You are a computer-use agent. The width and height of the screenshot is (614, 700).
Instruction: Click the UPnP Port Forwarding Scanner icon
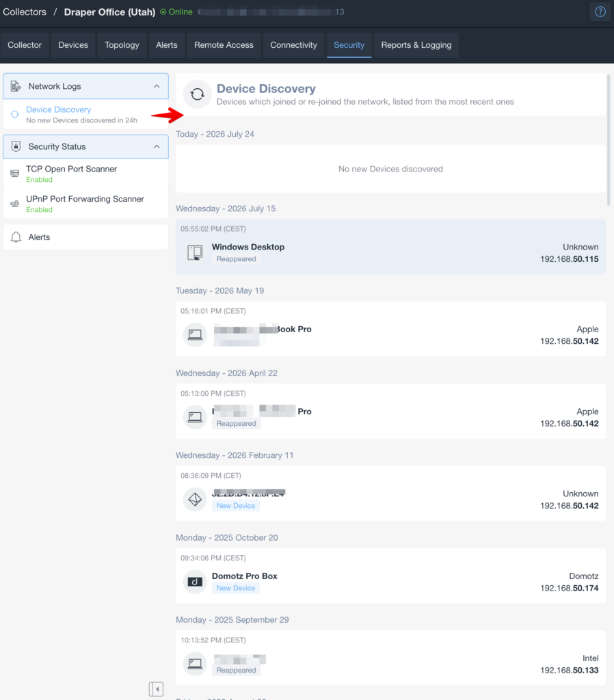point(15,204)
